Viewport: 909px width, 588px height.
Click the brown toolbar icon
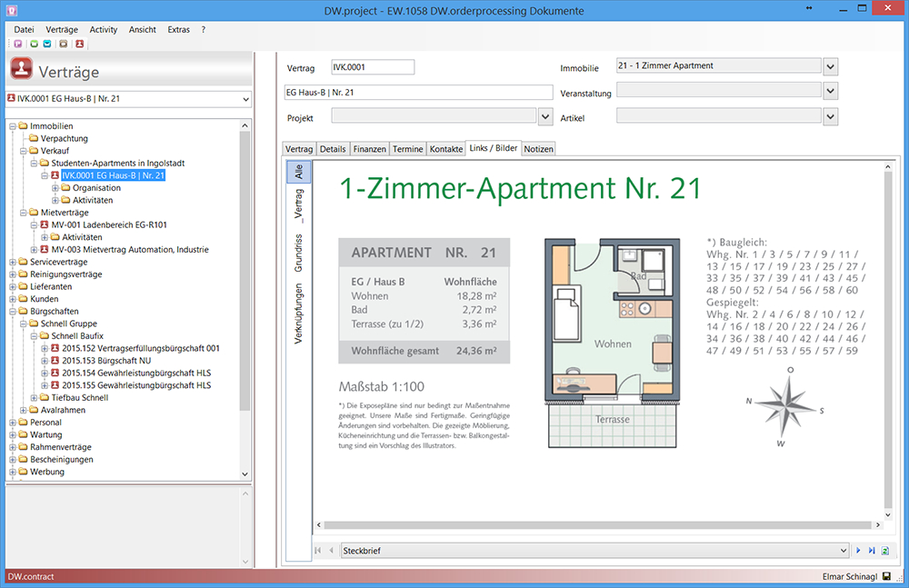pyautogui.click(x=64, y=44)
